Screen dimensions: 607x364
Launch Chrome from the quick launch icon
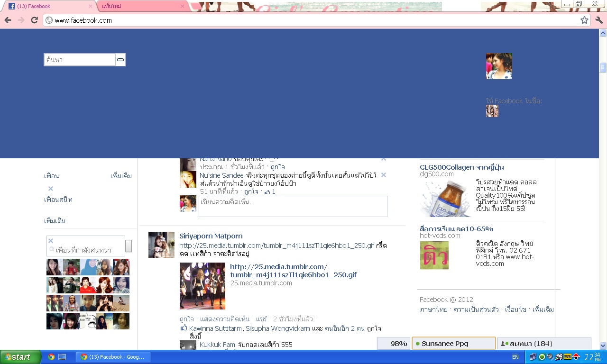(x=51, y=357)
